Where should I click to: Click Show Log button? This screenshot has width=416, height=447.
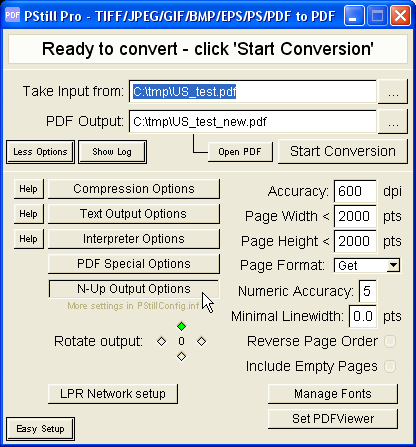coord(112,152)
